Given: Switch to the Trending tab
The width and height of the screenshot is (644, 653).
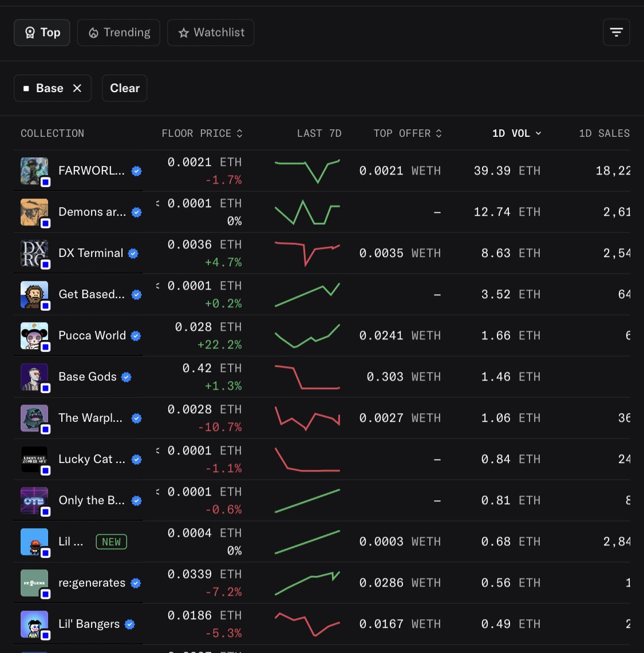Looking at the screenshot, I should click(118, 33).
